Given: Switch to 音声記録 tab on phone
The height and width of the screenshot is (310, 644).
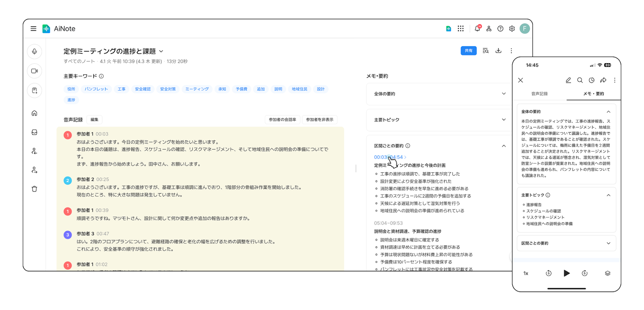Looking at the screenshot, I should click(539, 94).
